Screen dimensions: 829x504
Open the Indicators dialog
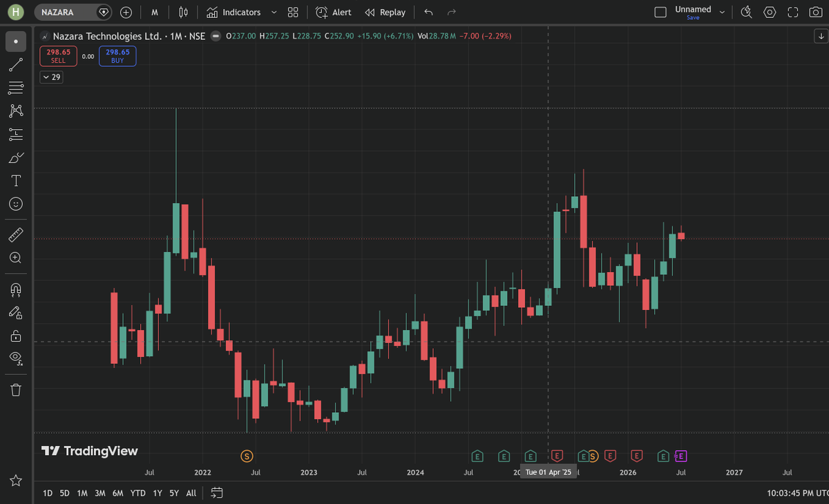pyautogui.click(x=234, y=12)
